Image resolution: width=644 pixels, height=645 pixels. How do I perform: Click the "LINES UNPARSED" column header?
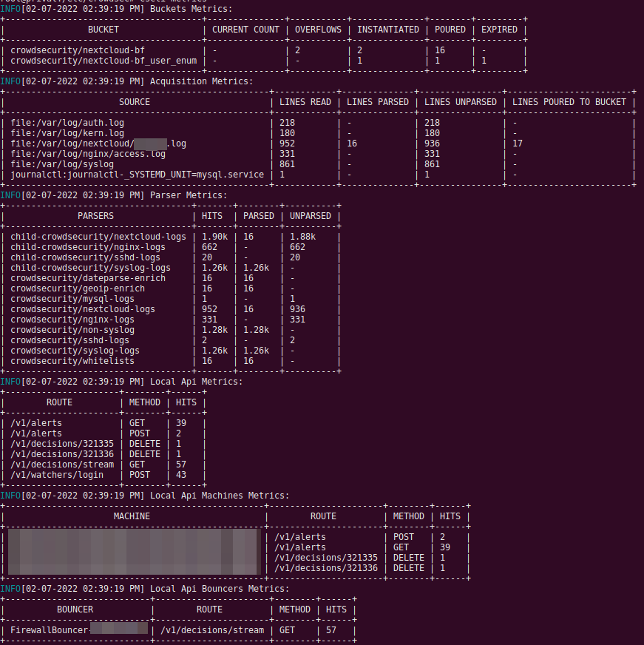460,102
